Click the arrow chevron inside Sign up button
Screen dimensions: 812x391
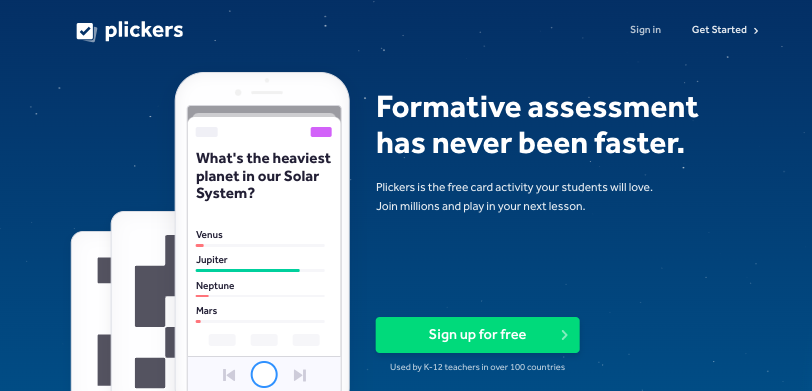(x=564, y=335)
